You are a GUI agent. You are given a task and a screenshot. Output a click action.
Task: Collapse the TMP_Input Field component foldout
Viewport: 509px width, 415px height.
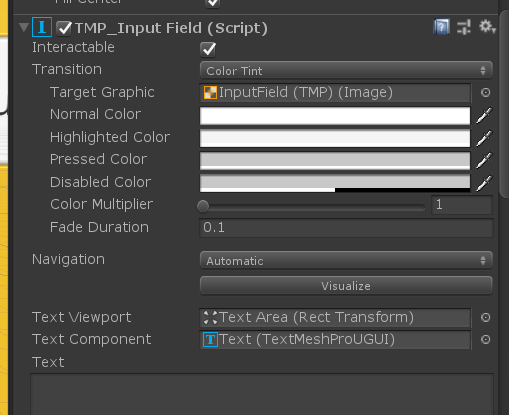[x=24, y=27]
